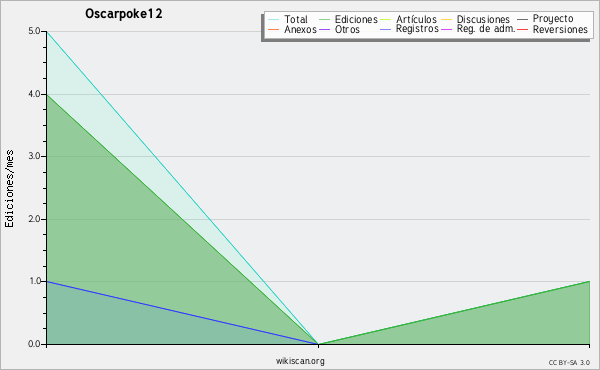Select the Registros legend entry

(x=409, y=29)
